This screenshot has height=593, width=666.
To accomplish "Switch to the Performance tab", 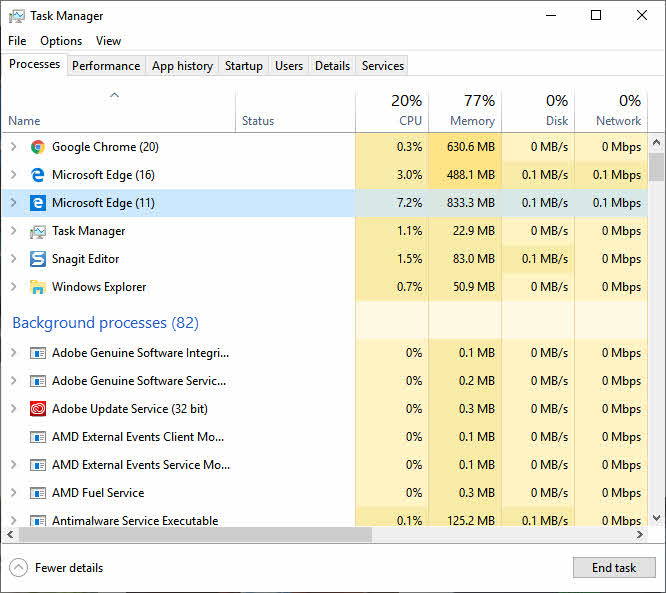I will pyautogui.click(x=106, y=66).
